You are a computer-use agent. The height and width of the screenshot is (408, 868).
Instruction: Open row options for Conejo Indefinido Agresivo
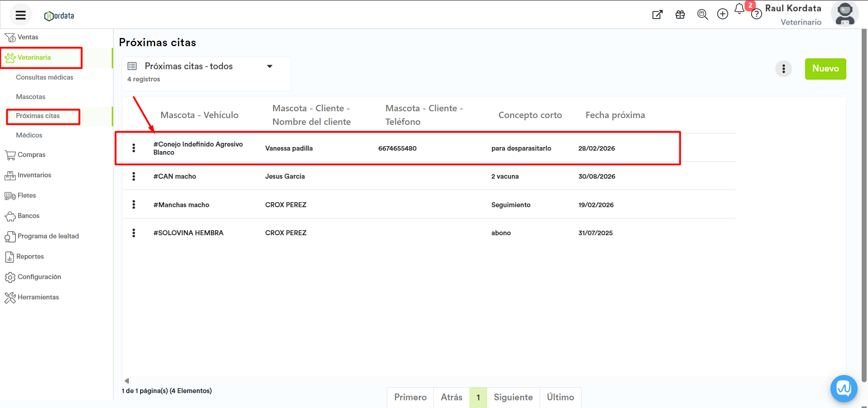tap(133, 148)
